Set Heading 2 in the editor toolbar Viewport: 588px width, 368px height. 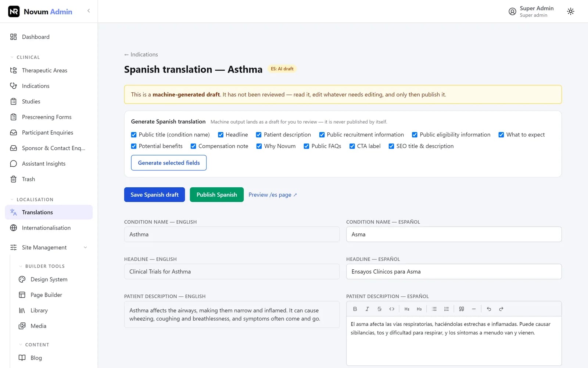[x=407, y=309]
